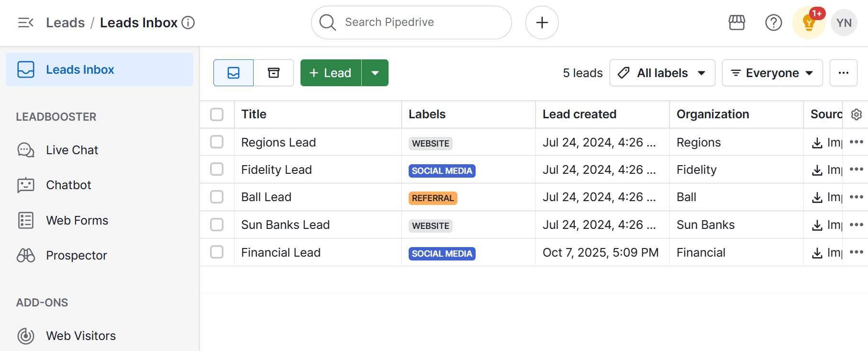Image resolution: width=868 pixels, height=351 pixels.
Task: Open row actions for Ball Lead
Action: [x=857, y=197]
